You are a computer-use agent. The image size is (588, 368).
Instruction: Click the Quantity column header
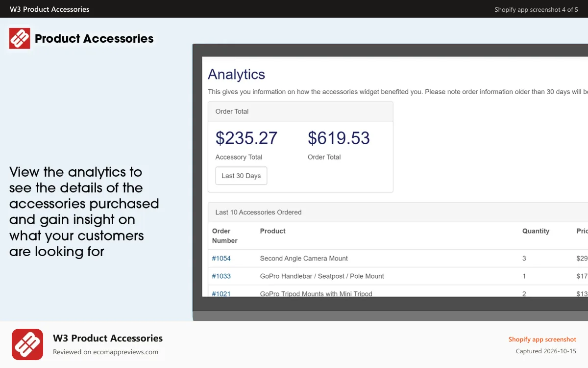[x=536, y=231]
